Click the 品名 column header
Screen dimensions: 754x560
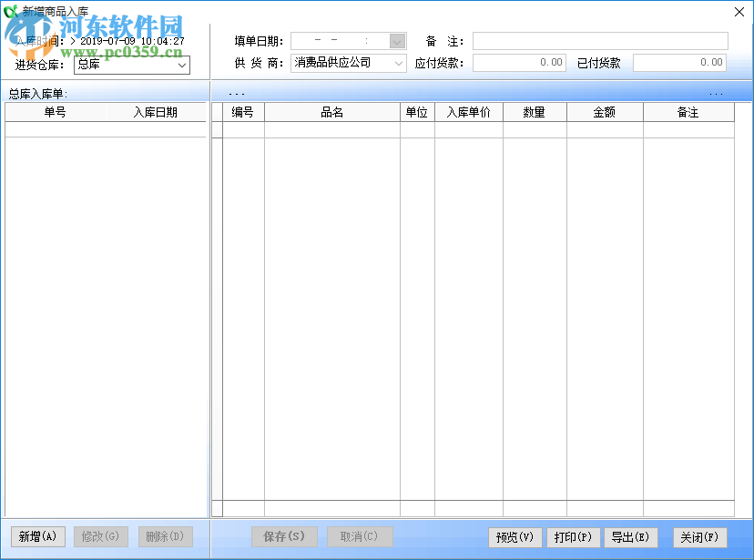(332, 111)
